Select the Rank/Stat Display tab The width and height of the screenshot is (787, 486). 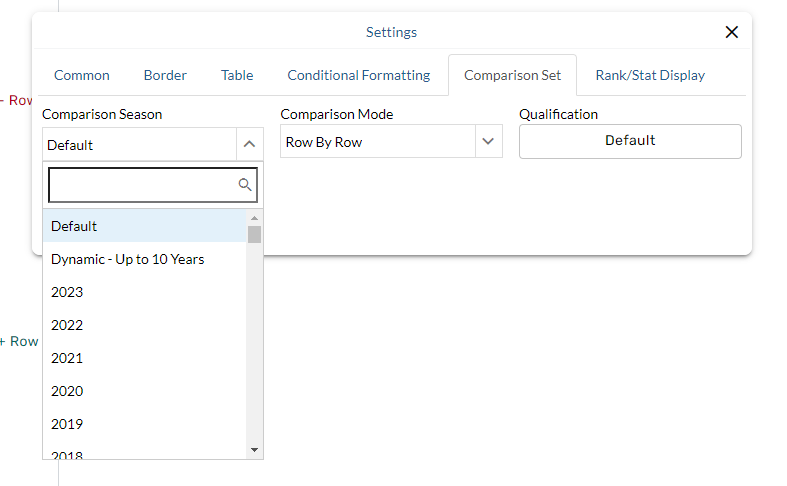point(650,75)
